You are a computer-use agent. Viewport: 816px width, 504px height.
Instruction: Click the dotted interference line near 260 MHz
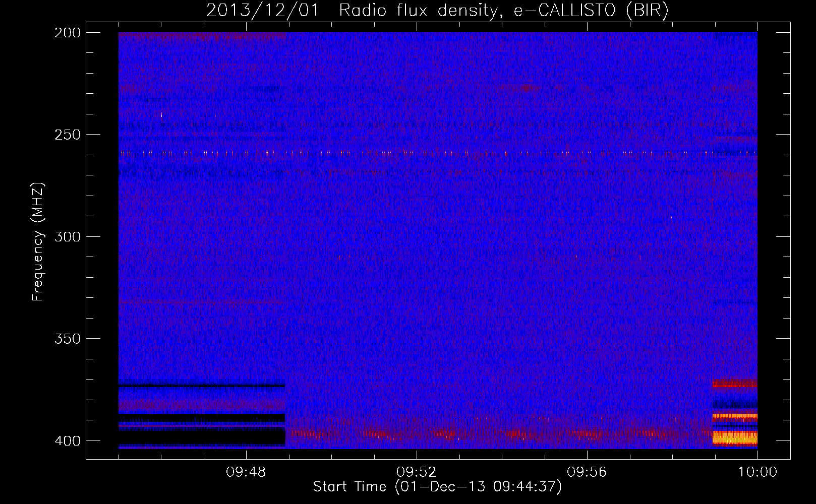pyautogui.click(x=438, y=153)
